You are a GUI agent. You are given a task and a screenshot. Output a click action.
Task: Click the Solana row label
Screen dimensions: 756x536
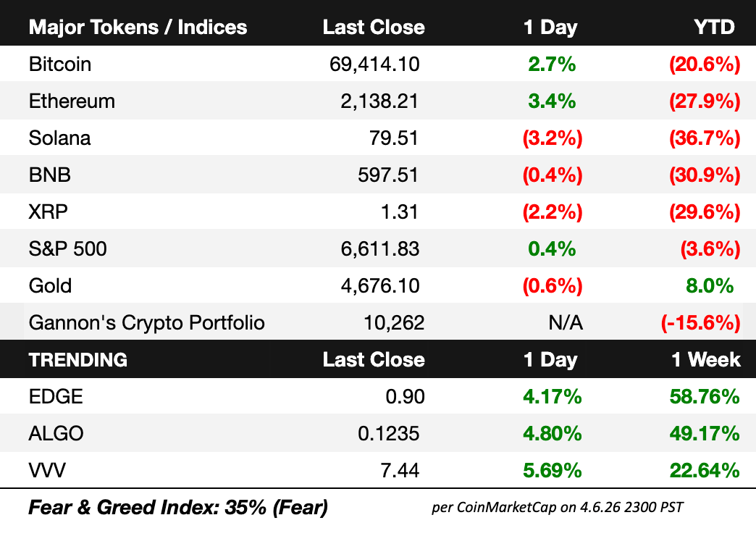tap(60, 138)
